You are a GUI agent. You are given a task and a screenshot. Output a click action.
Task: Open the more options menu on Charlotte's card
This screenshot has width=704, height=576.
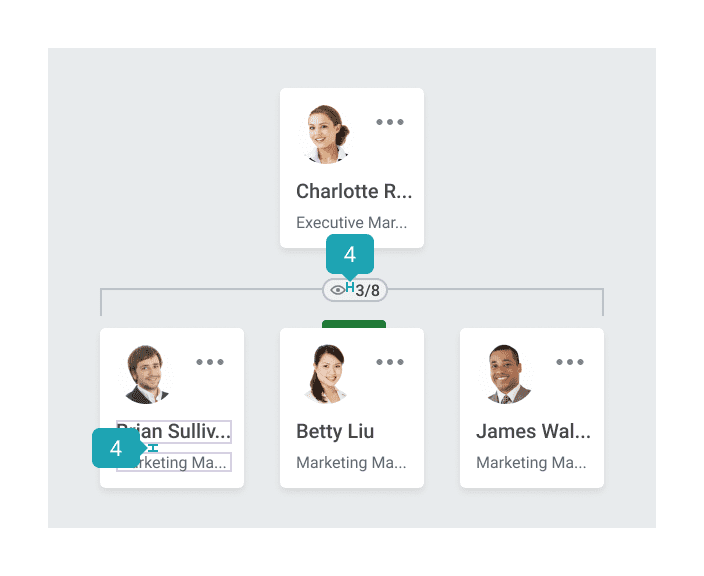click(390, 122)
